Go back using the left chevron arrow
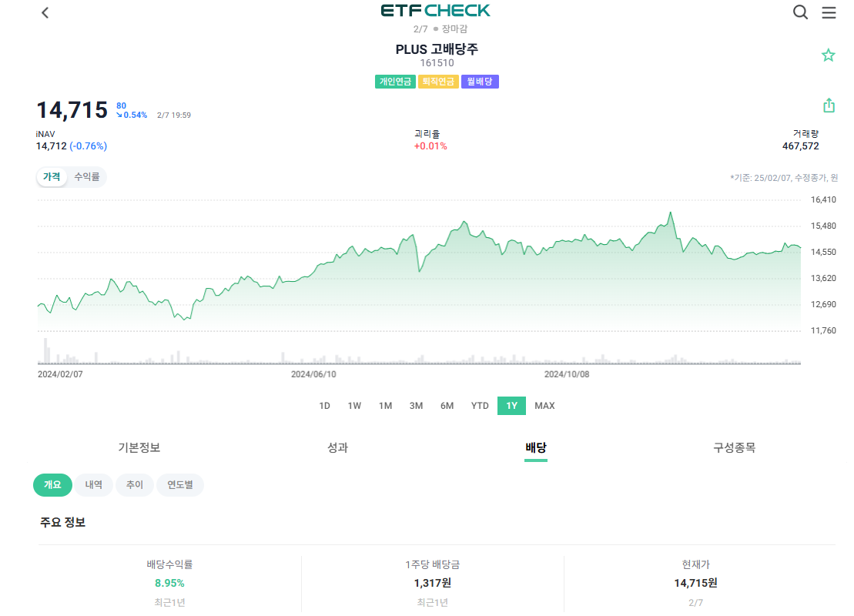Screen dimensions: 854x616 pyautogui.click(x=45, y=12)
